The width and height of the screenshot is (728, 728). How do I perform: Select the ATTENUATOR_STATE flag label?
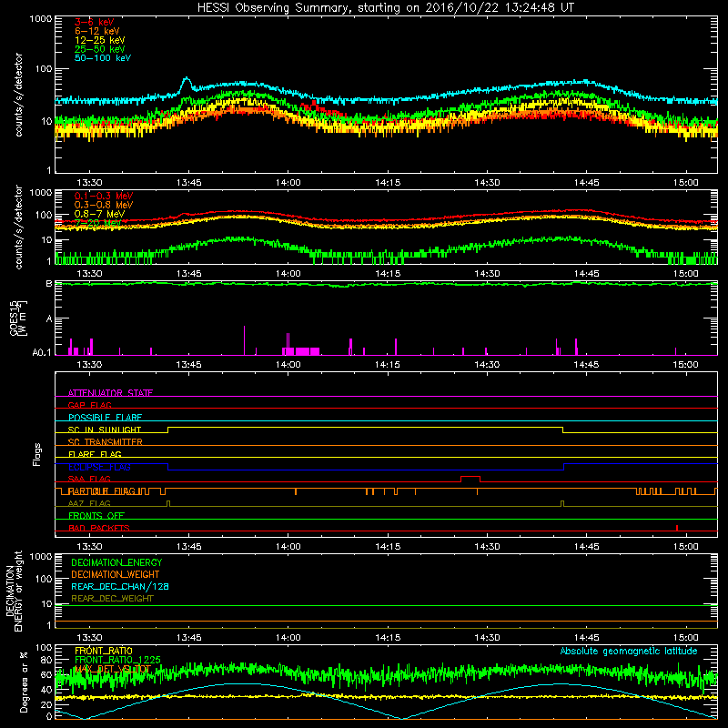110,393
